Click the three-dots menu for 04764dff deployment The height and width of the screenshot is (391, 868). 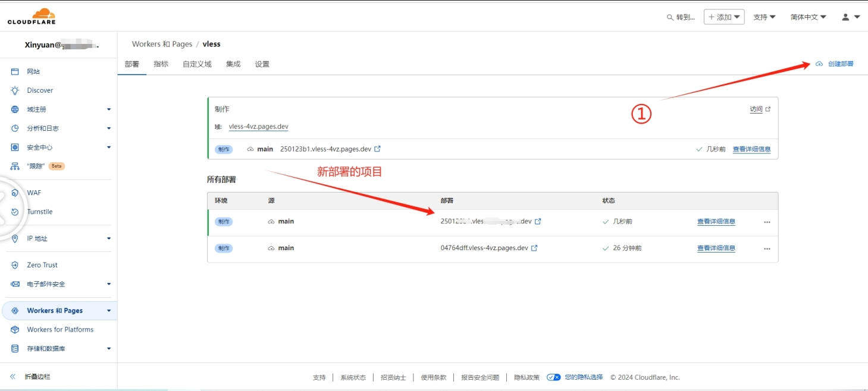(x=767, y=248)
